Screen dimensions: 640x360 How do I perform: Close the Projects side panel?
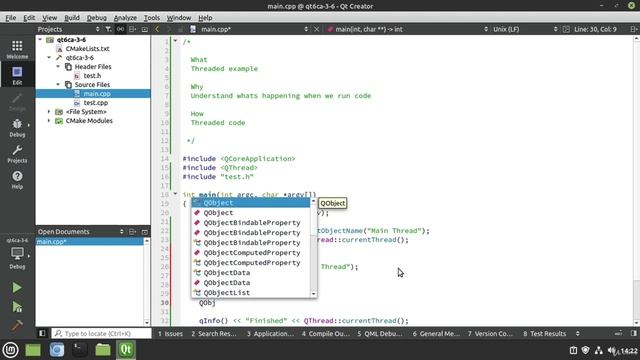(x=144, y=29)
